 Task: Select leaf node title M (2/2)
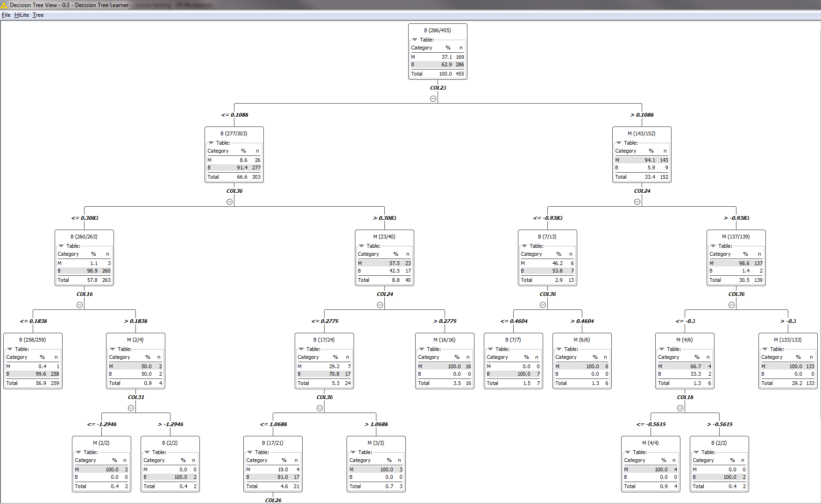(x=101, y=443)
